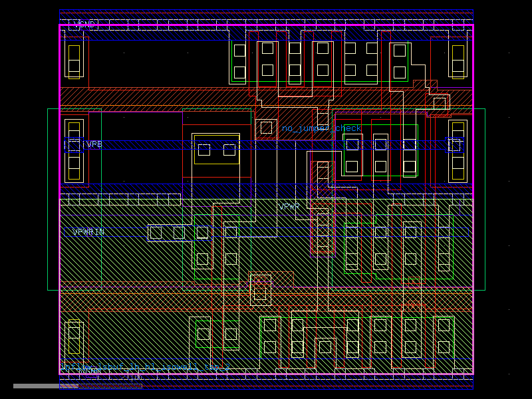Select the lpflow_lsbuf_lh_hl_isowell_tap_2 cell name label
Image resolution: width=532 pixels, height=399 pixels.
click(145, 366)
